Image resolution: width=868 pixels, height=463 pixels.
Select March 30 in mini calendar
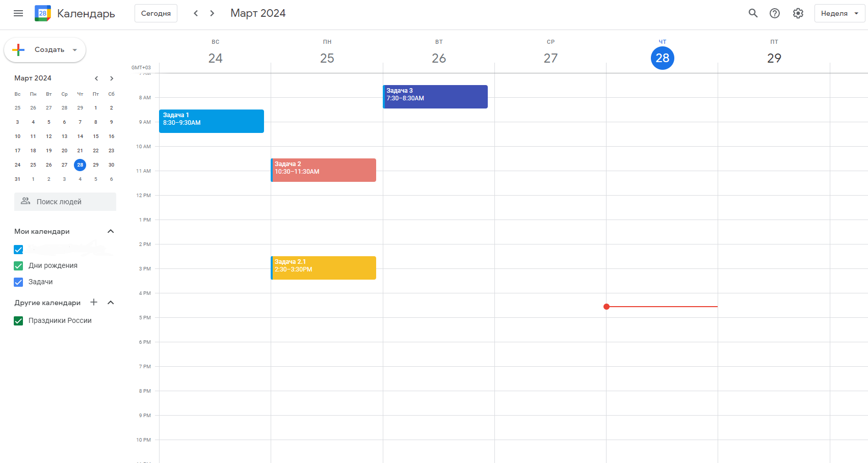pyautogui.click(x=111, y=165)
